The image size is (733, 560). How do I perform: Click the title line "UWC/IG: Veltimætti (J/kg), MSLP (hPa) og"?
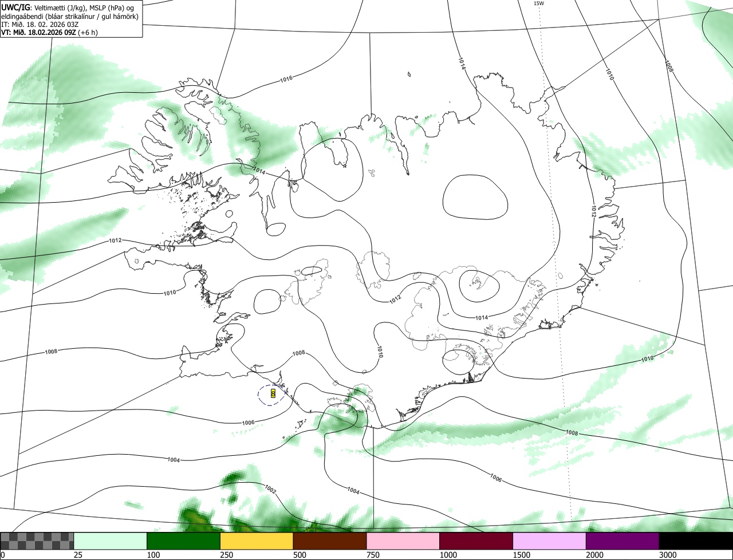[x=68, y=7]
